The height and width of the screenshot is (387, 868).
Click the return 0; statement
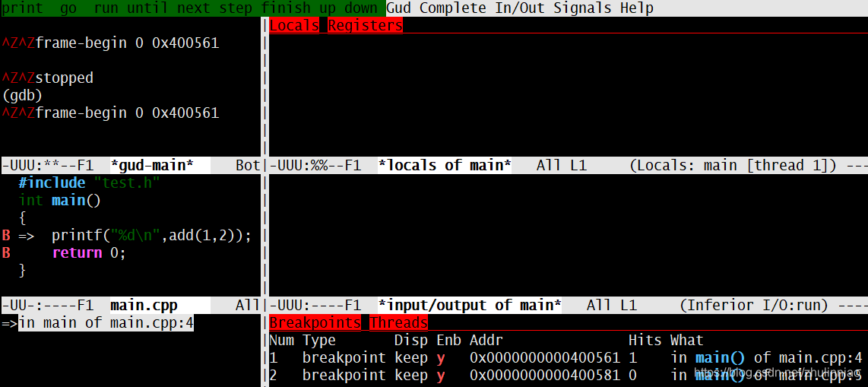click(x=90, y=253)
